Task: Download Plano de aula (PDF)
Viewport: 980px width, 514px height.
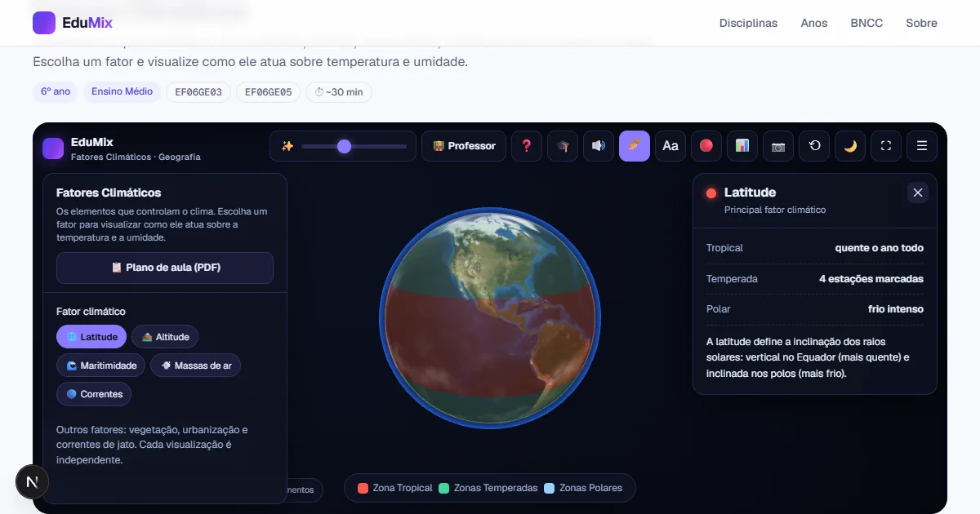Action: click(165, 268)
